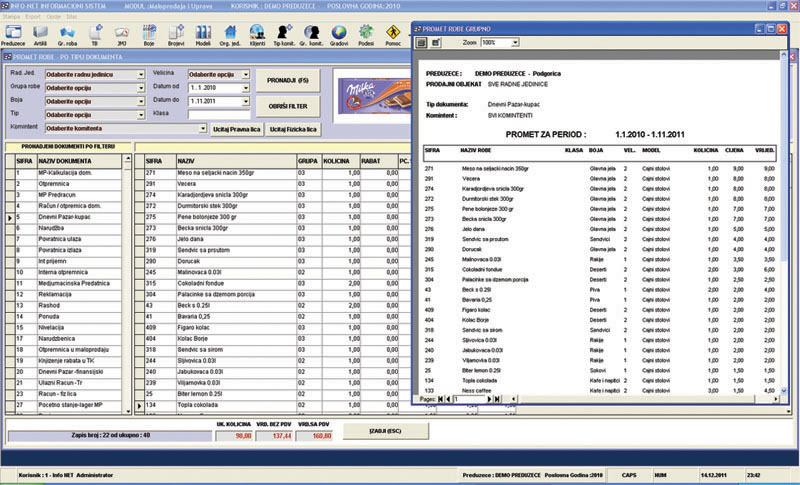Select the 'Topla cokolada' grid row

[273, 405]
